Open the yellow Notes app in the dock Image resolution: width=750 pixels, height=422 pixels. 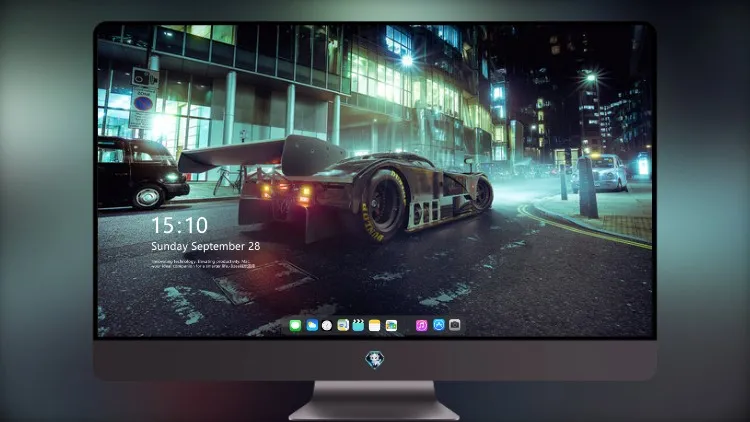pos(375,325)
